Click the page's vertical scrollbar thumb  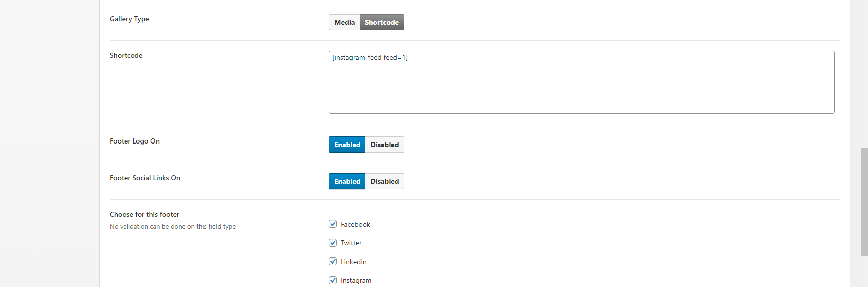click(864, 202)
